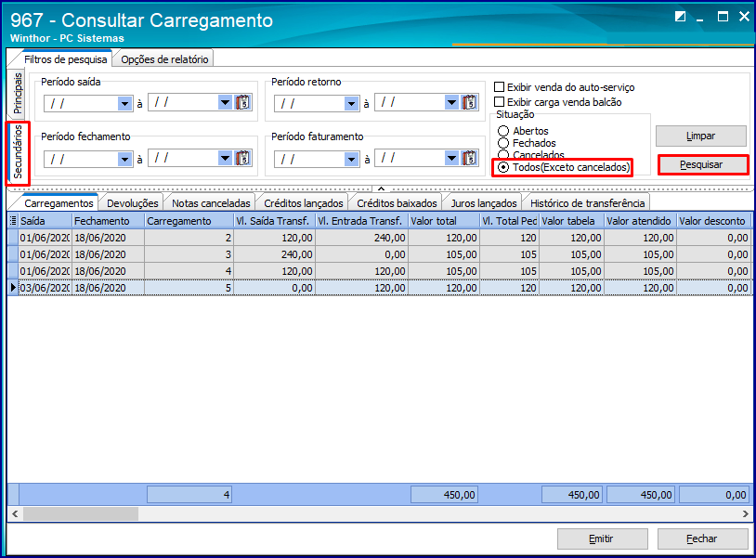Select the Carregamentos tab
This screenshot has height=558, width=756.
(59, 203)
